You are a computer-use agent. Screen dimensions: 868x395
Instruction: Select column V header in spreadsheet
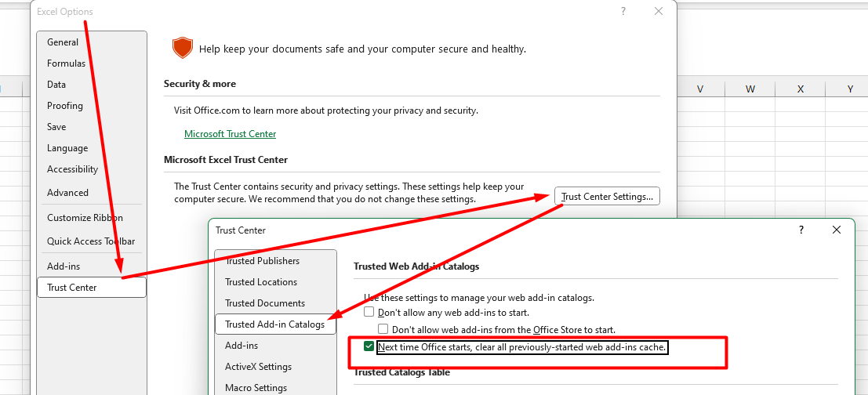pyautogui.click(x=700, y=89)
